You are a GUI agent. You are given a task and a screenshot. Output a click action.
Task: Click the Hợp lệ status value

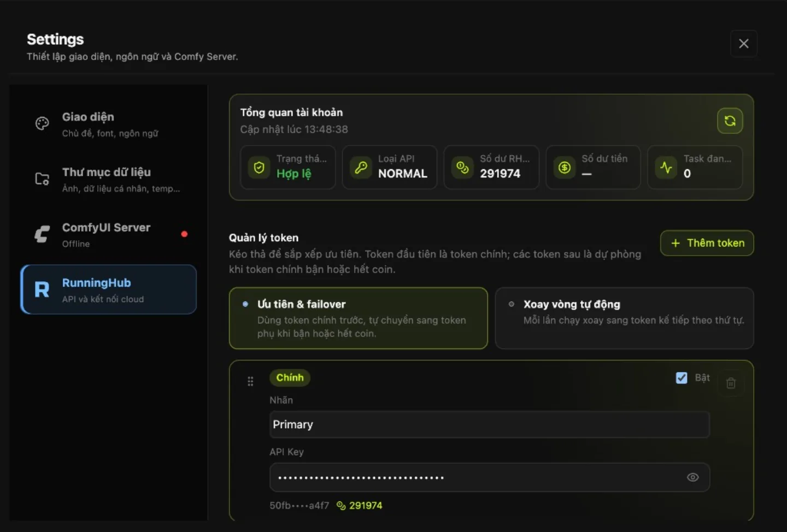click(293, 174)
